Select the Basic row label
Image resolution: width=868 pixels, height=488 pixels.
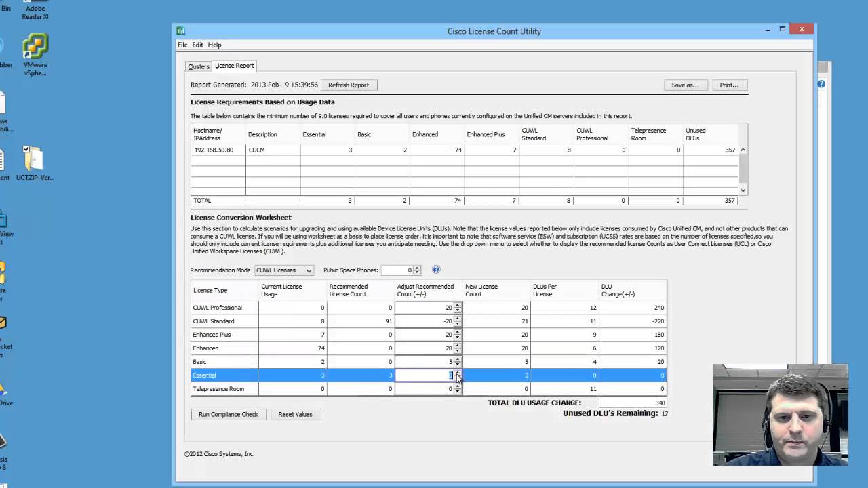(199, 362)
